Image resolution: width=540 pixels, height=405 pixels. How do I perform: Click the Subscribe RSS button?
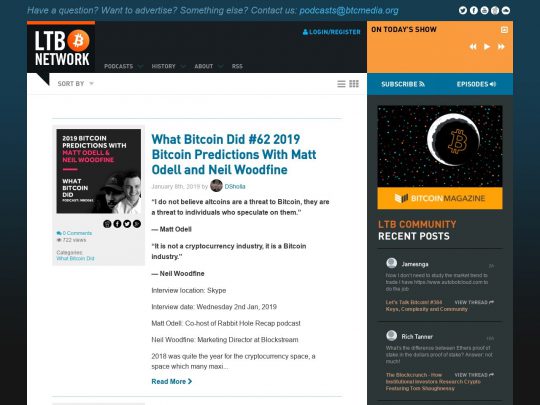tap(403, 84)
